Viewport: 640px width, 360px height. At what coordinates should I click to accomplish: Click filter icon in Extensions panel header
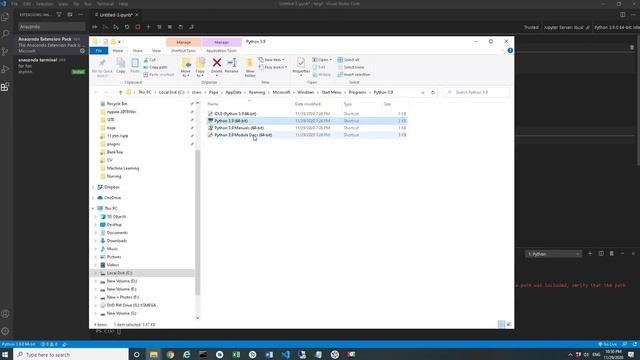tap(59, 14)
